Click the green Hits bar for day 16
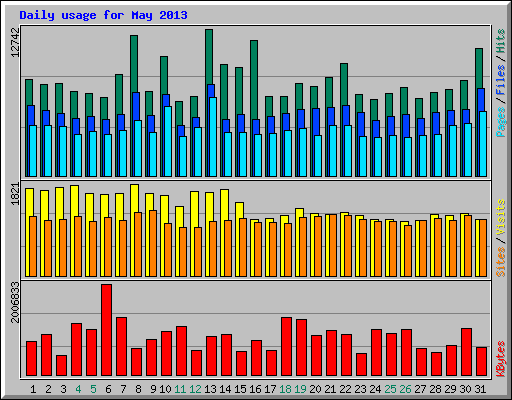 coord(254,80)
